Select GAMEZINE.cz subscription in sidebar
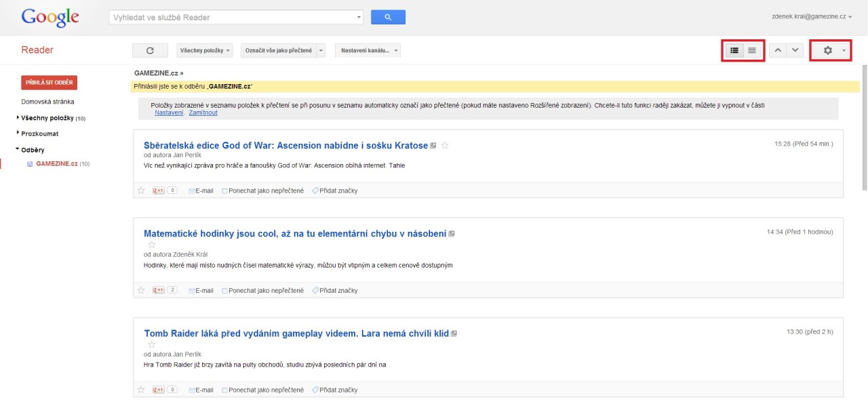The image size is (868, 408). click(57, 163)
